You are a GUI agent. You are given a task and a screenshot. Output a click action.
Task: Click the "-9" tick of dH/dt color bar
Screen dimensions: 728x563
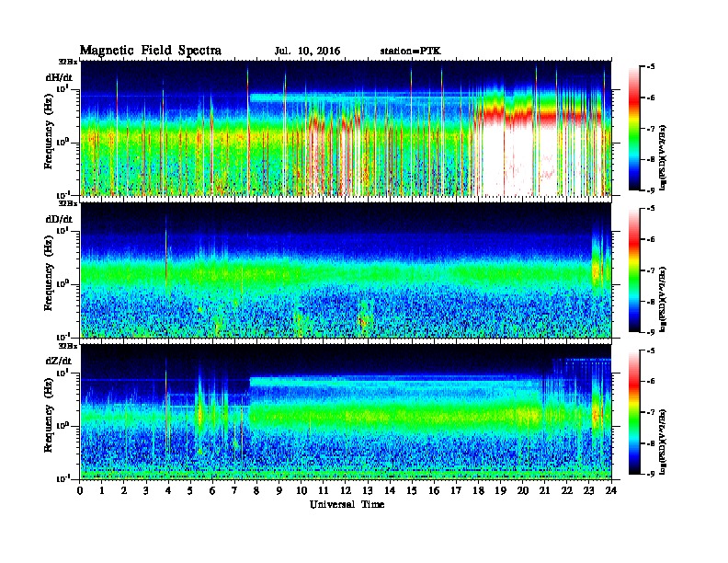651,190
